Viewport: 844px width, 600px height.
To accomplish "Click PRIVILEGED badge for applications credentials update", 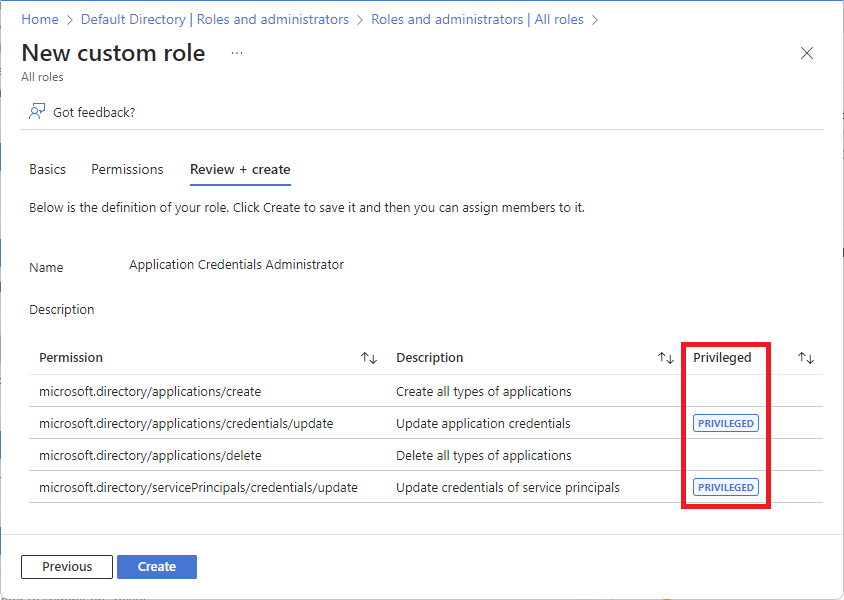I will click(726, 423).
